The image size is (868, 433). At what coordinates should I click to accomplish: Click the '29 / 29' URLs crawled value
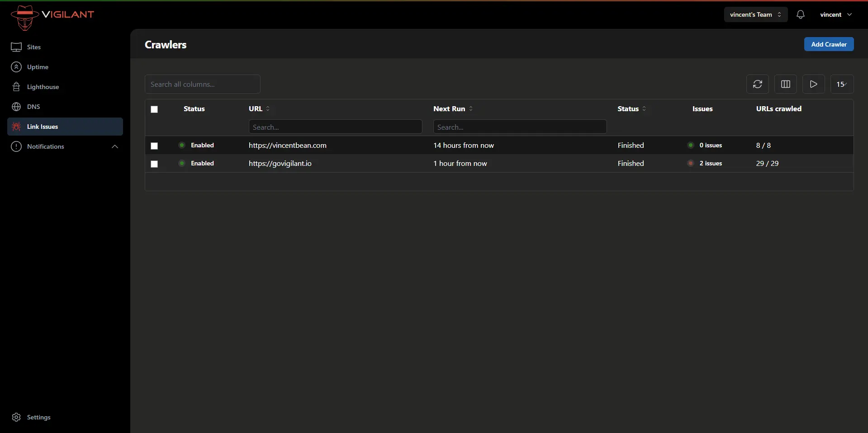[767, 163]
